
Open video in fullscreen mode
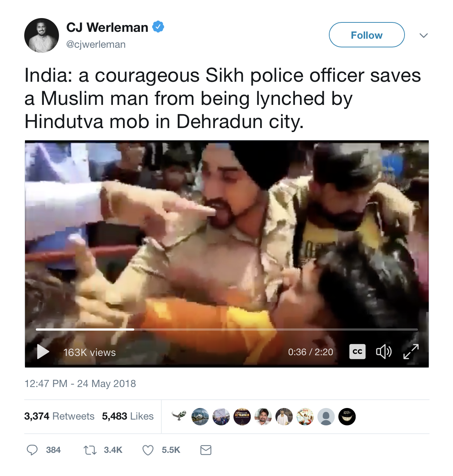411,352
